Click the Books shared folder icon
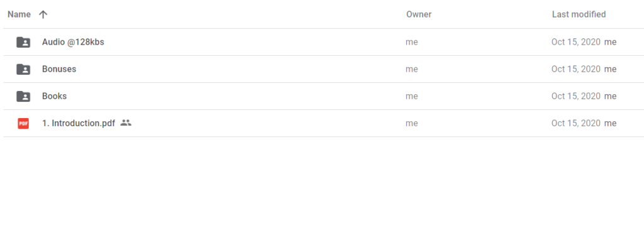The width and height of the screenshot is (644, 228). click(x=23, y=96)
